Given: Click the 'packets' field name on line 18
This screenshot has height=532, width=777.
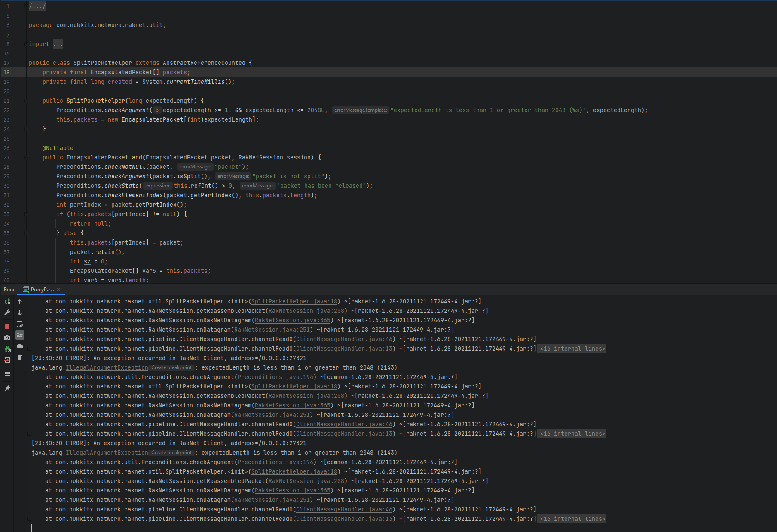Looking at the screenshot, I should [175, 72].
